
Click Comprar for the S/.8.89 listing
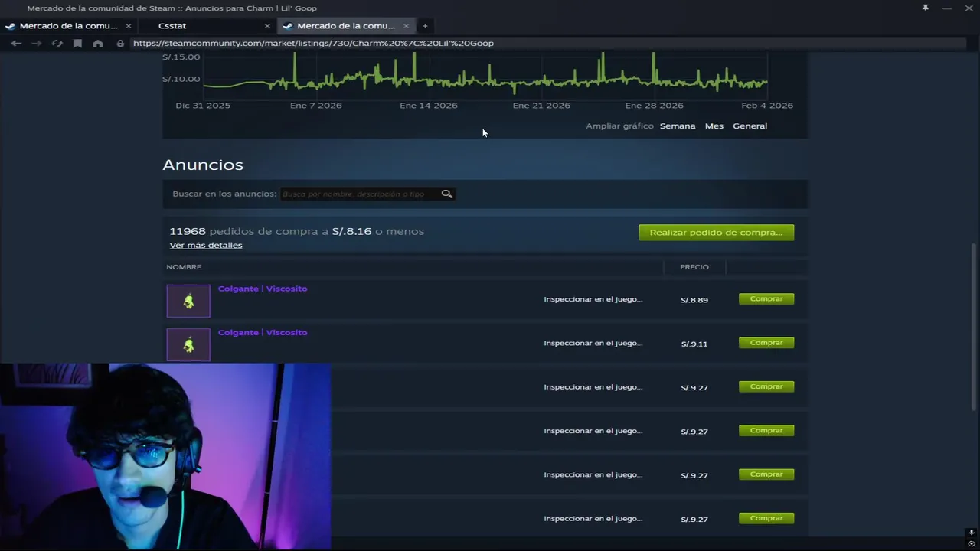tap(766, 298)
